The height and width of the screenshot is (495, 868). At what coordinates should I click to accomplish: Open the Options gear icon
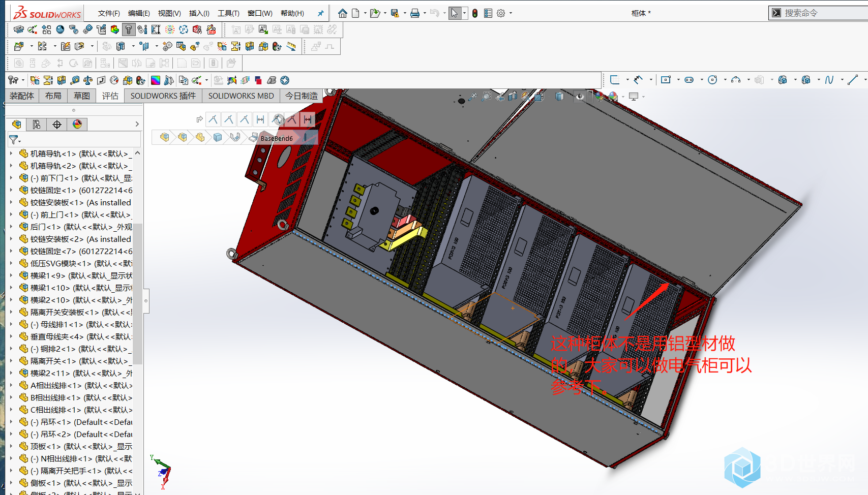[x=501, y=13]
